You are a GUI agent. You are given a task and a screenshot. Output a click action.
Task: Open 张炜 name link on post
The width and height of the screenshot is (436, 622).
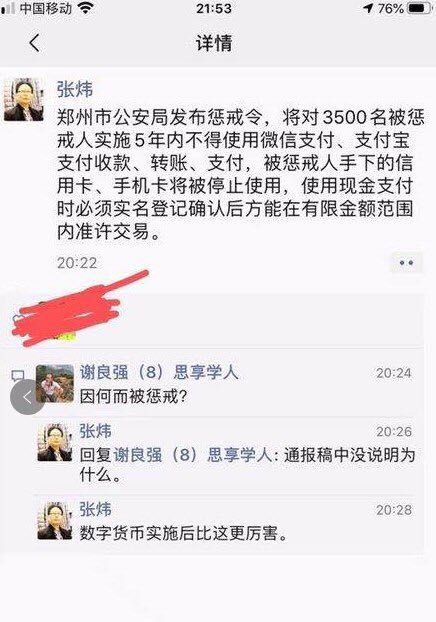(75, 89)
